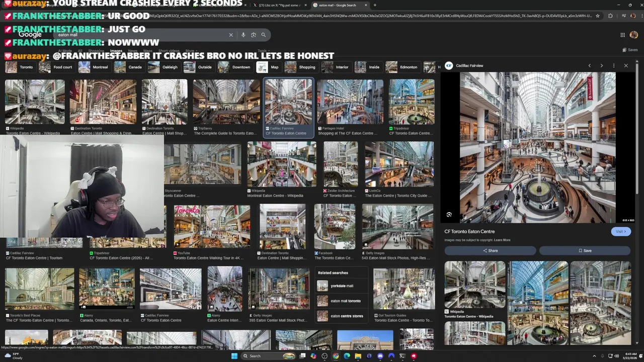Show hidden system tray icons

(x=594, y=356)
